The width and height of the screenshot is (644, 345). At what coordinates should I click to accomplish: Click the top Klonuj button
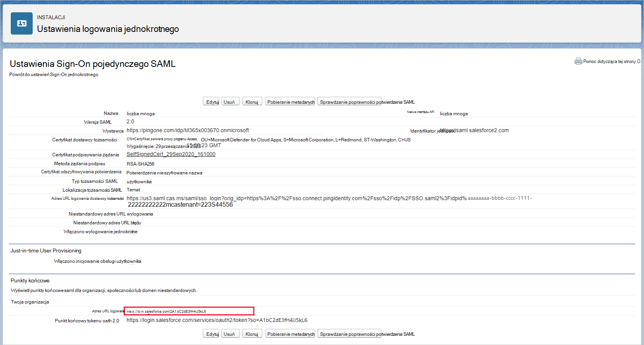tap(252, 101)
